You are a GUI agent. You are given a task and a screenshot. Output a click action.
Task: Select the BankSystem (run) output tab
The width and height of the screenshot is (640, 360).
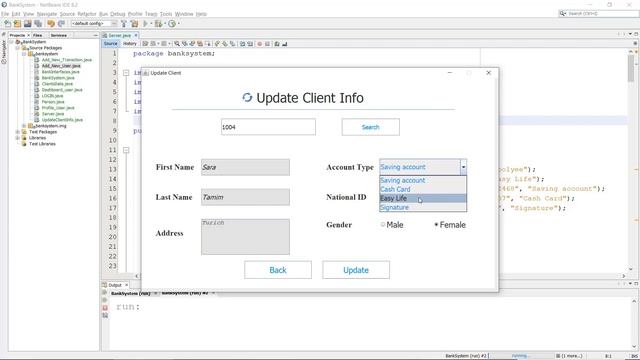(x=131, y=293)
